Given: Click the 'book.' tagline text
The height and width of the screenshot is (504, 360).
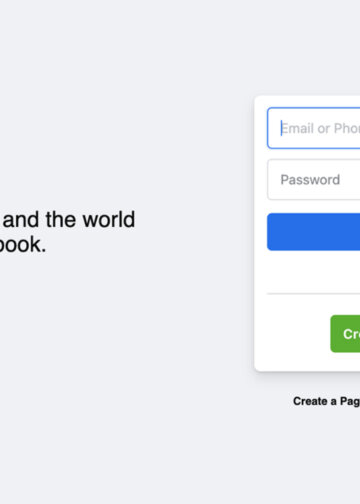Looking at the screenshot, I should pyautogui.click(x=23, y=245).
